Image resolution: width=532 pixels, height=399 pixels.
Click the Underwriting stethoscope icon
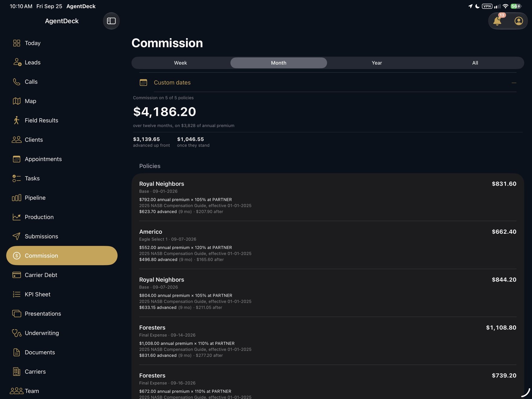(17, 333)
